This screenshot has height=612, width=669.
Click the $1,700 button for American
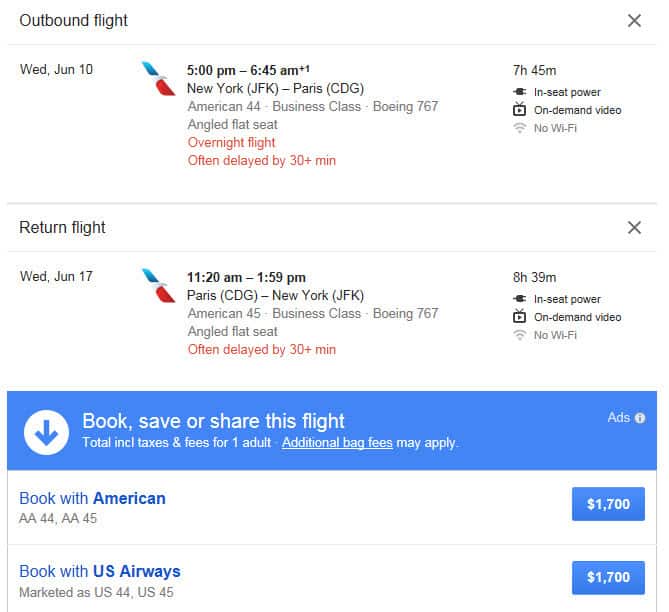[608, 504]
